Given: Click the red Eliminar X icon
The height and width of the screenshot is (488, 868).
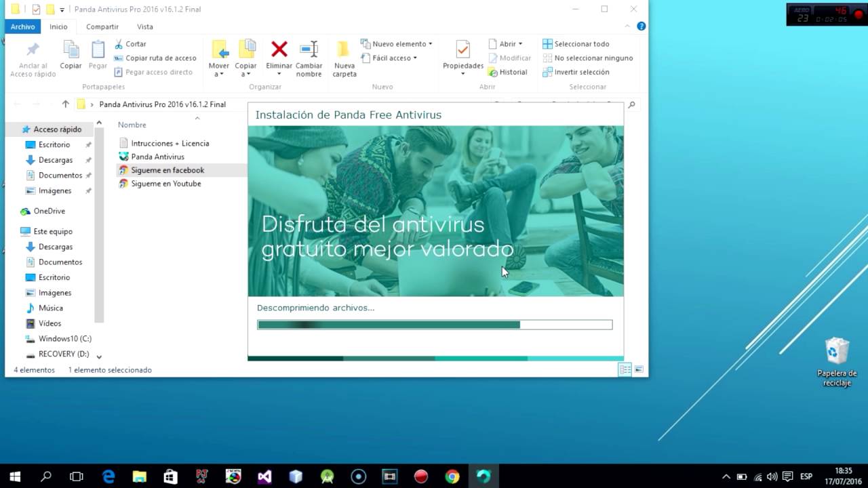Looking at the screenshot, I should [x=279, y=49].
